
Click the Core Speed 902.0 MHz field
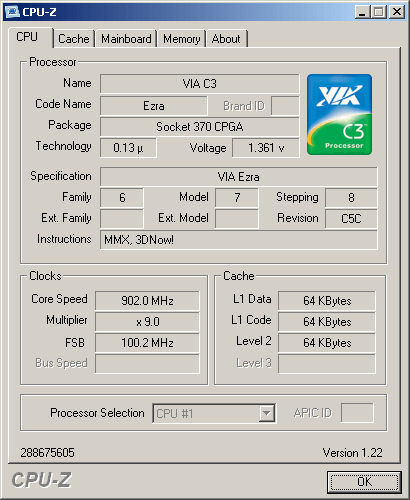147,301
